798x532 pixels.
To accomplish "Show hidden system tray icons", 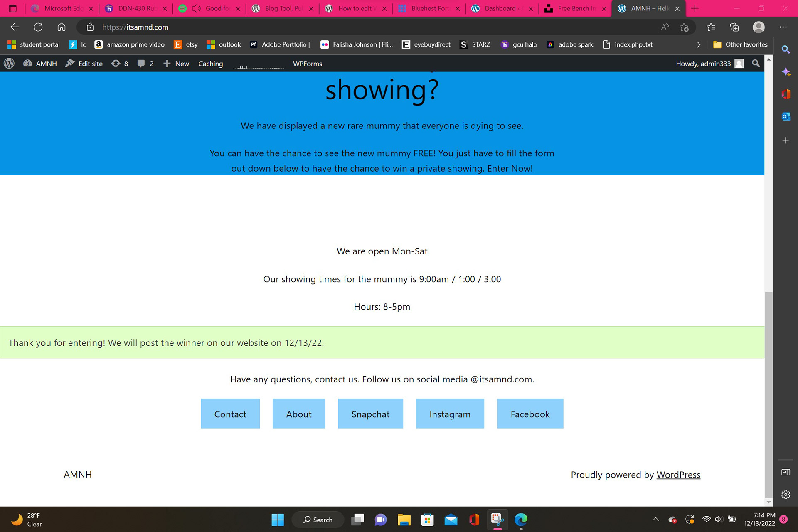I will [x=655, y=520].
